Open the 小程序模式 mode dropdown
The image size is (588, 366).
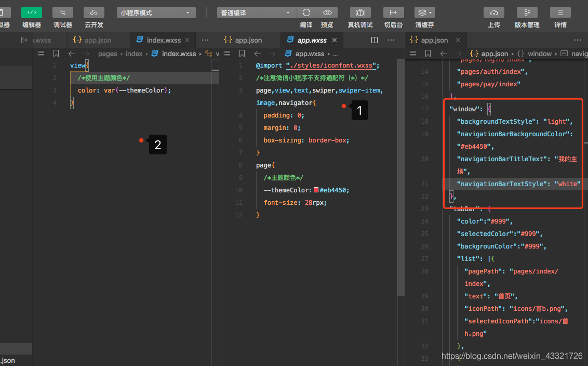[156, 13]
